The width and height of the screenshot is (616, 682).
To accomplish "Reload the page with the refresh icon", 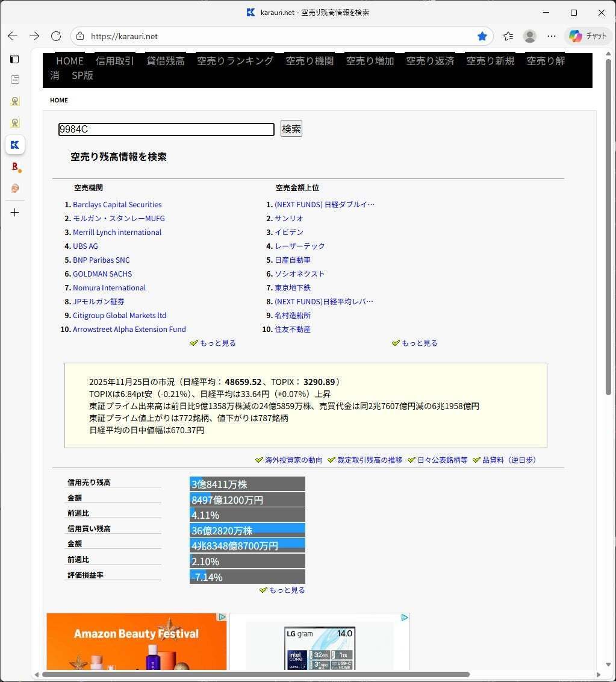I will point(56,36).
